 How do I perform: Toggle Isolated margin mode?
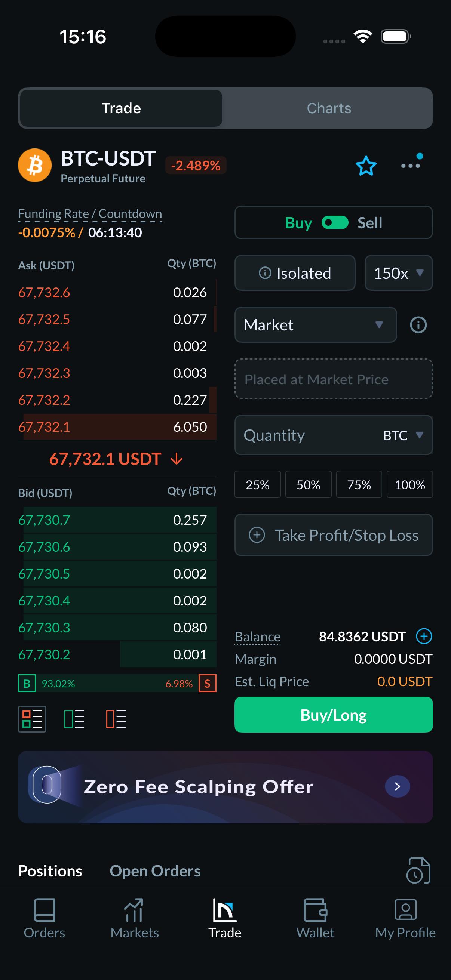point(295,273)
